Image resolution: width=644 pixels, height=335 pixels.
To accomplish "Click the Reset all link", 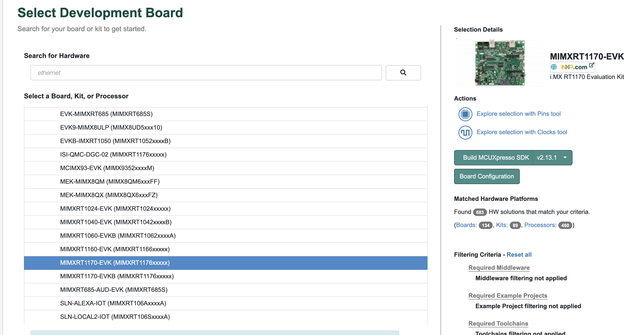I will [x=519, y=255].
